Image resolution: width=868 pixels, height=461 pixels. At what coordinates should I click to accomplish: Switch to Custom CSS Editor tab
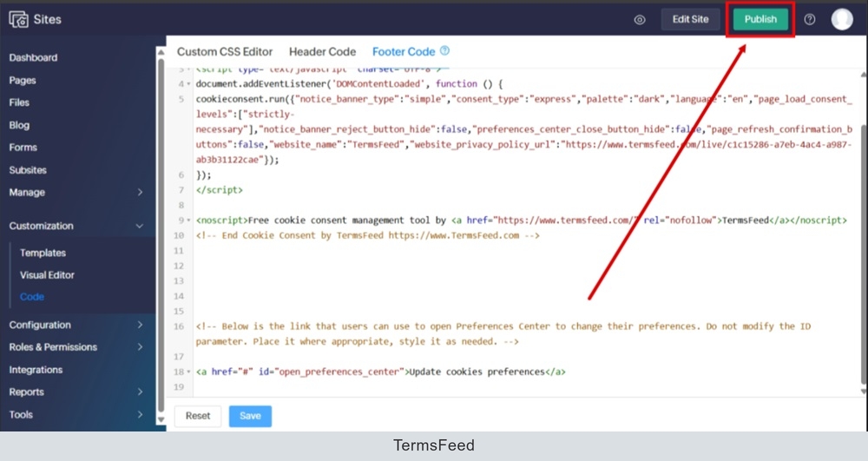pyautogui.click(x=225, y=51)
